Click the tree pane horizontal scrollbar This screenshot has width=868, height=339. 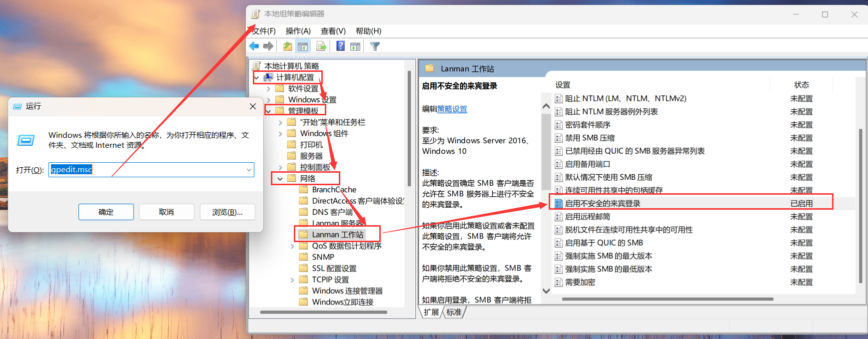pyautogui.click(x=323, y=312)
